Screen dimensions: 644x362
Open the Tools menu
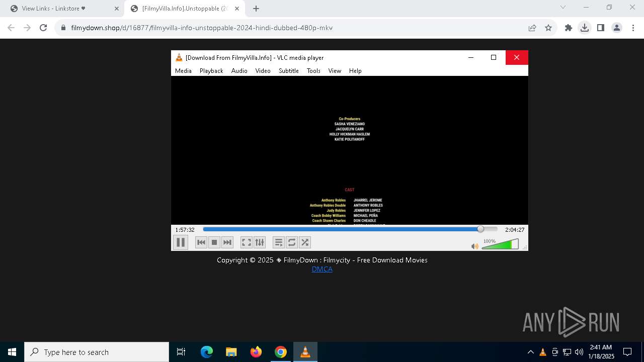[x=313, y=71]
